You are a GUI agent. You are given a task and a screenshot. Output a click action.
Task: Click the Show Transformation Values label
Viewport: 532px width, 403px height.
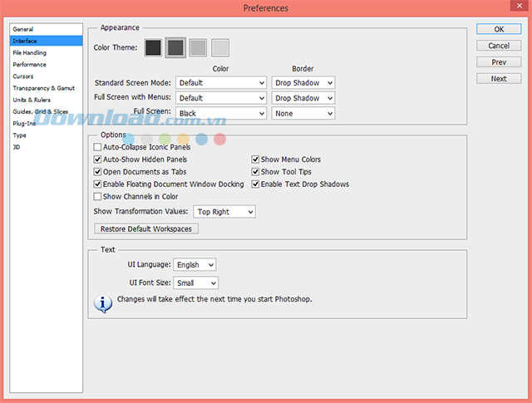coord(140,211)
